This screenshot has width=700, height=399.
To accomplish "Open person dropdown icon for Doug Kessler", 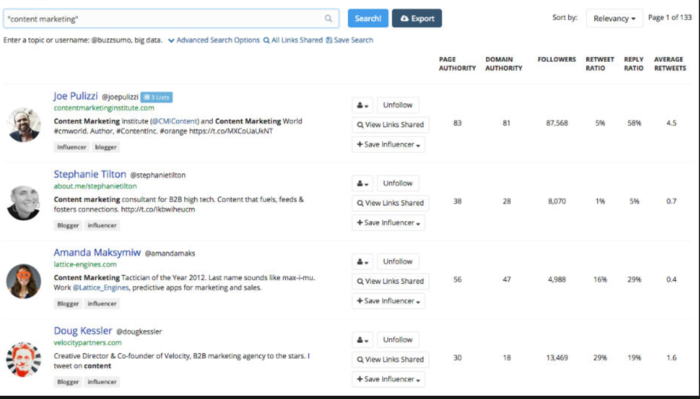I will (x=362, y=340).
